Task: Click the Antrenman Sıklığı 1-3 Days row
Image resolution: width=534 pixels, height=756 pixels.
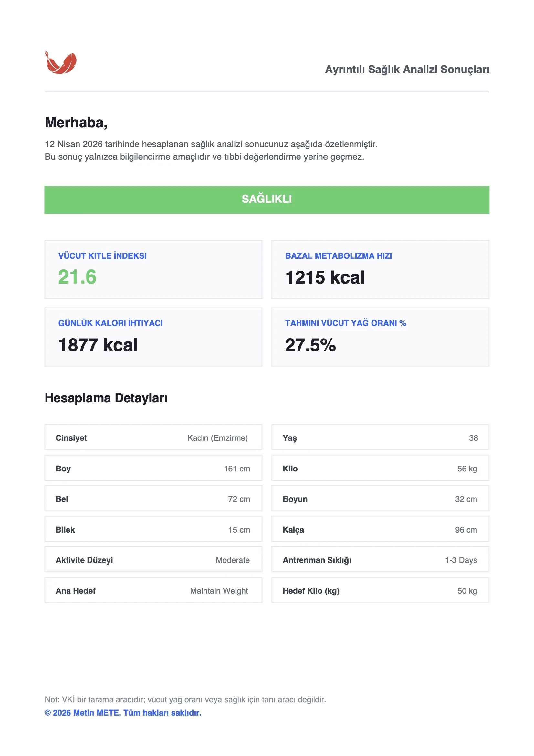Action: pyautogui.click(x=380, y=560)
